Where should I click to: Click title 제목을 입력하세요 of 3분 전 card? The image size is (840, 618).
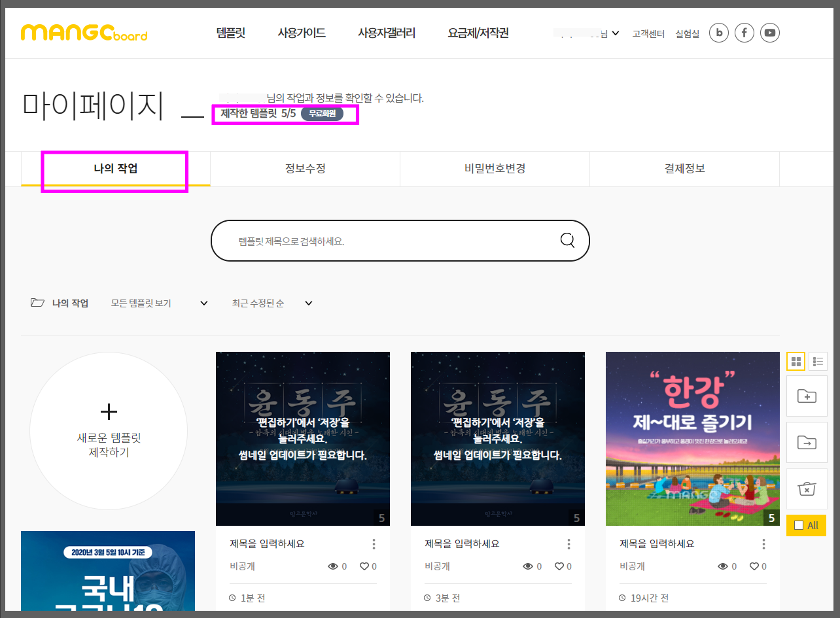tap(462, 543)
